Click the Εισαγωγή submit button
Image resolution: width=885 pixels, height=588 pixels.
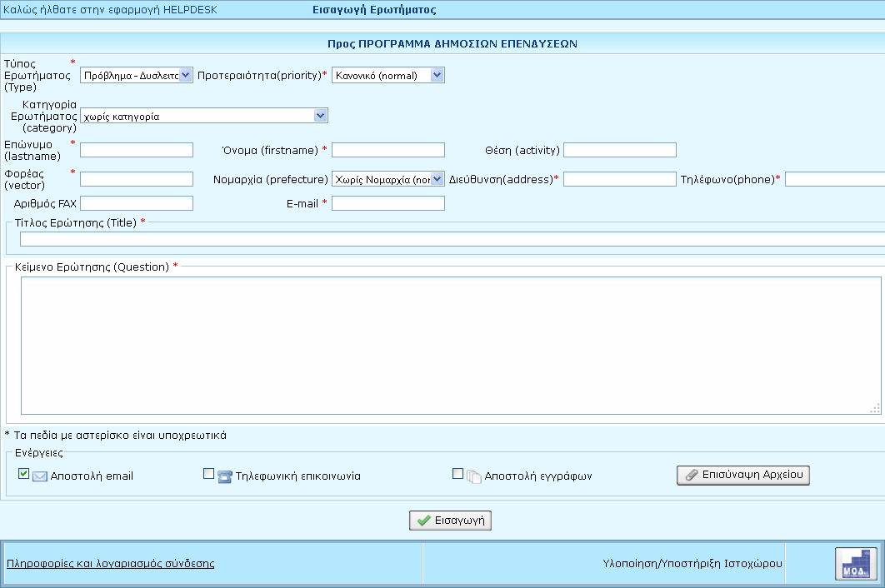coord(450,521)
